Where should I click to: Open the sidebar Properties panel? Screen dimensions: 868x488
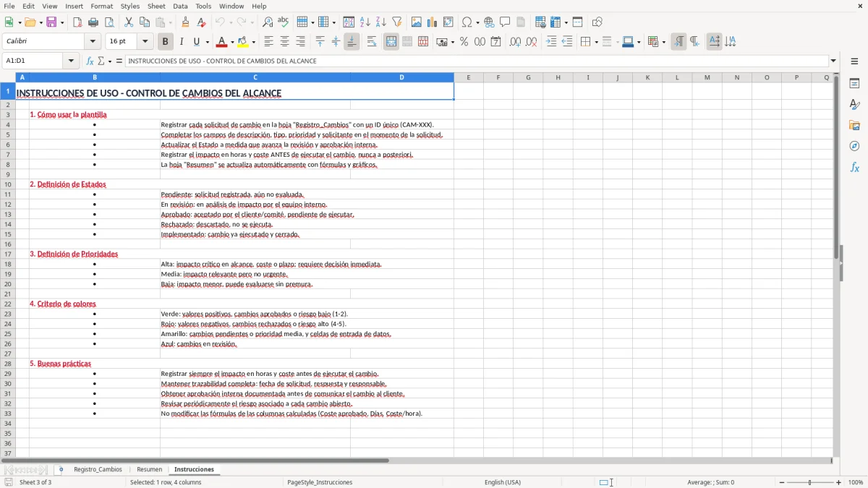point(854,84)
